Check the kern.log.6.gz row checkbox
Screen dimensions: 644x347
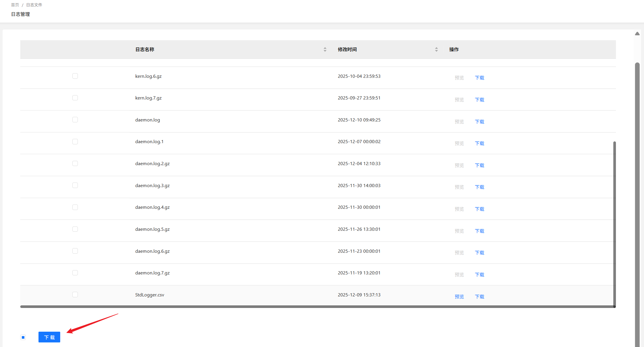pyautogui.click(x=75, y=76)
